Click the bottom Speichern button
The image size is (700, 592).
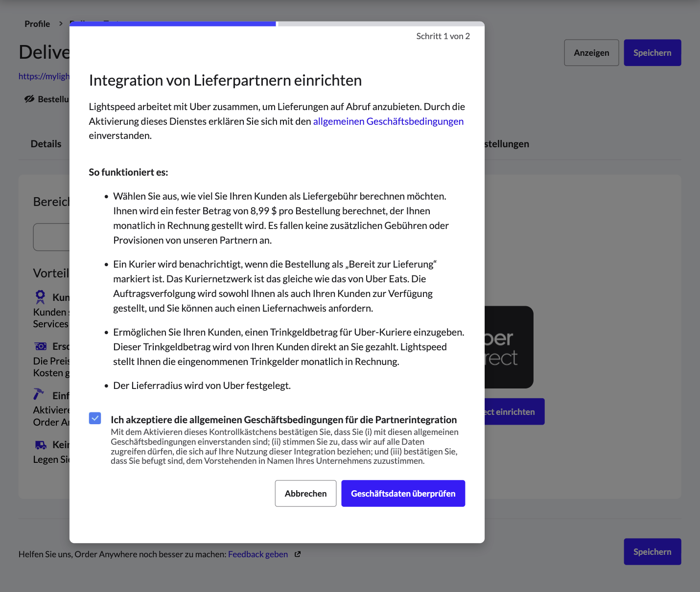point(652,551)
